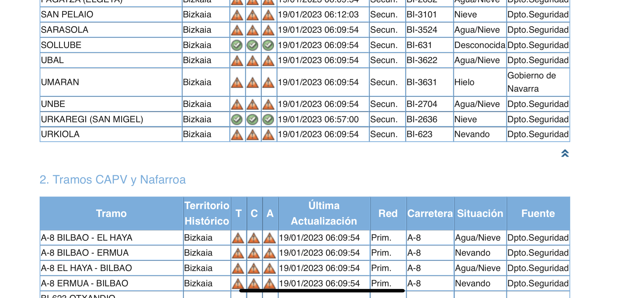Image resolution: width=644 pixels, height=298 pixels.
Task: Click A-8 BILBAO - EL HAYA warning T icon
Action: point(238,238)
